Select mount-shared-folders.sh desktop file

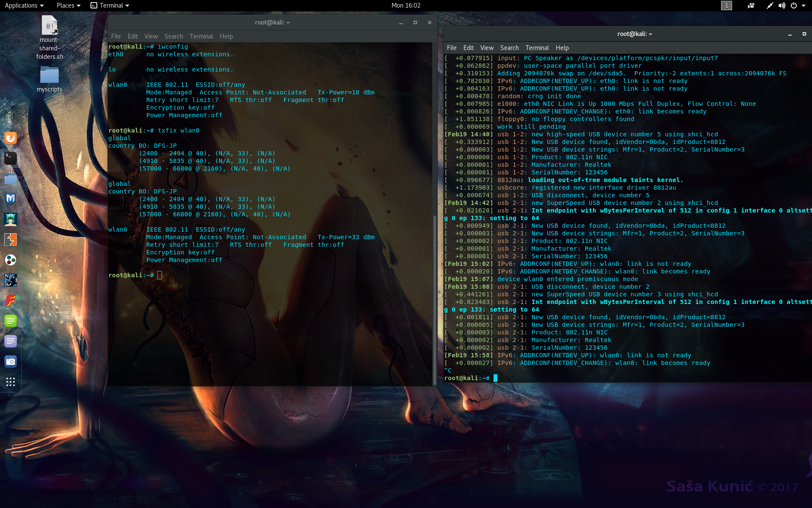click(x=49, y=38)
